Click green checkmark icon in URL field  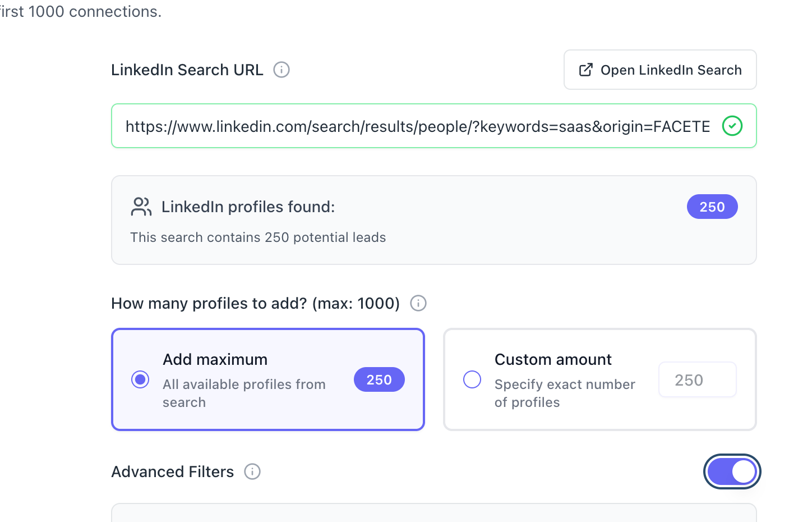tap(732, 126)
